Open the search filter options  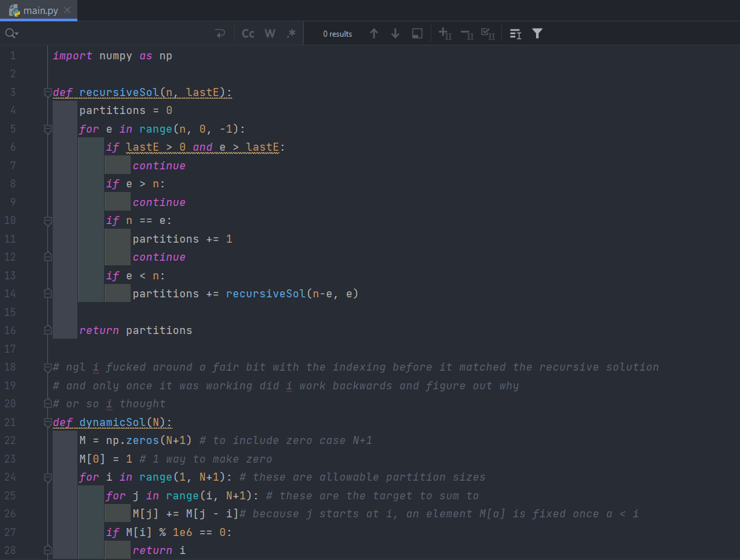tap(537, 33)
